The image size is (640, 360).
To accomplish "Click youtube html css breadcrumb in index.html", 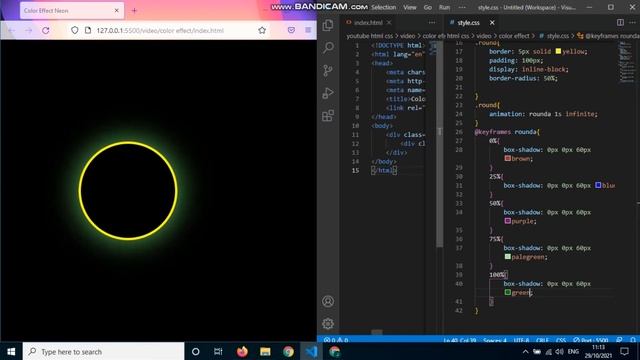I will click(370, 36).
